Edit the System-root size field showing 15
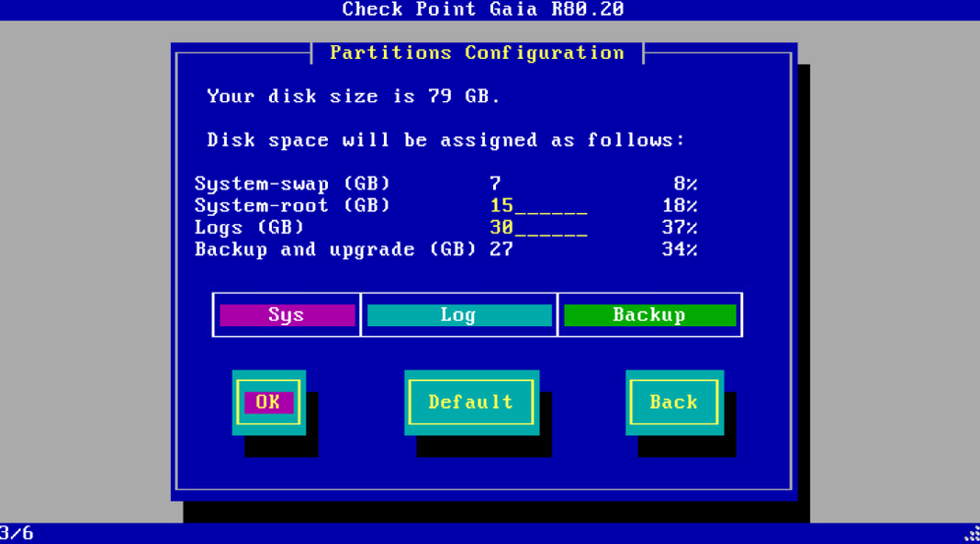Viewport: 980px width, 544px height. 539,206
